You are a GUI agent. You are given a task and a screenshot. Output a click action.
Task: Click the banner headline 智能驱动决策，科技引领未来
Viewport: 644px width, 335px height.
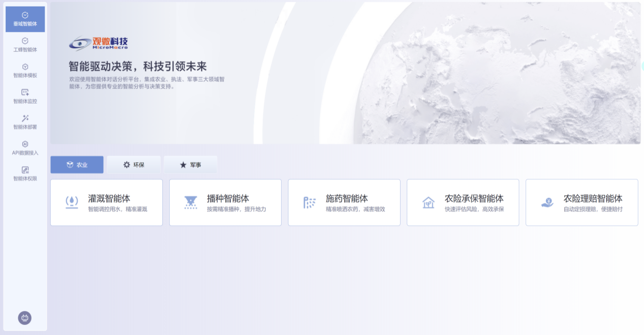click(x=138, y=67)
